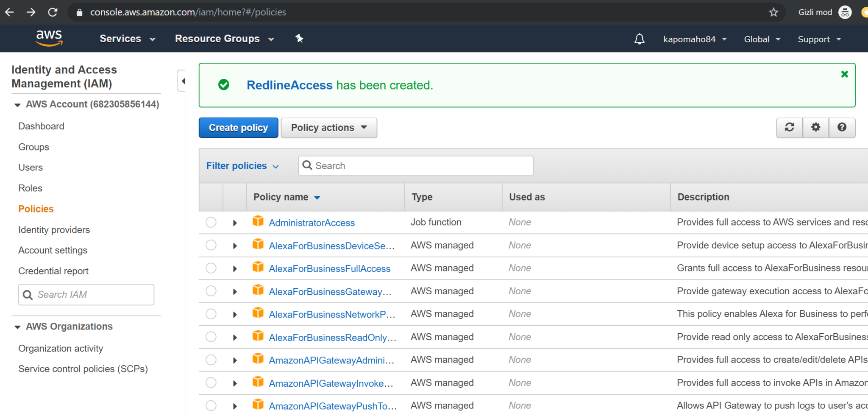Reload the page with browser refresh icon
The width and height of the screenshot is (868, 416).
pyautogui.click(x=53, y=12)
